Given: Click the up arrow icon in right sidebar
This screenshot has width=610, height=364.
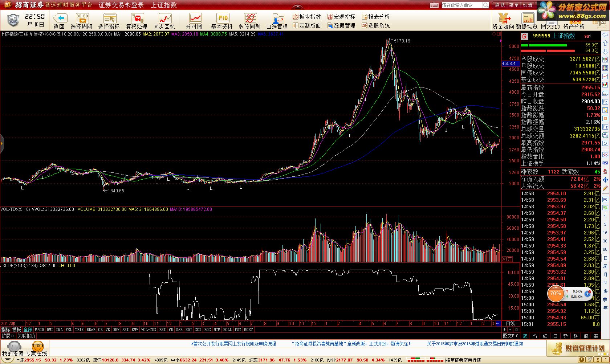Looking at the screenshot, I should tap(605, 43).
